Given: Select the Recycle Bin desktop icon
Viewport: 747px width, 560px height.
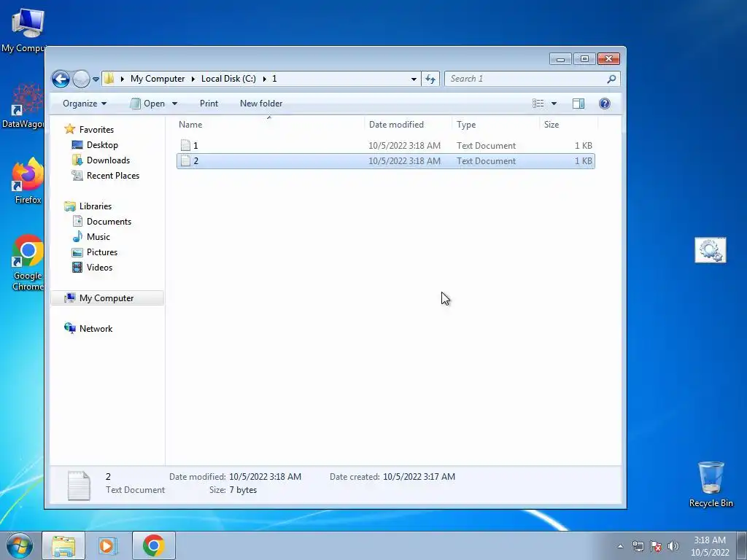Looking at the screenshot, I should (x=711, y=484).
